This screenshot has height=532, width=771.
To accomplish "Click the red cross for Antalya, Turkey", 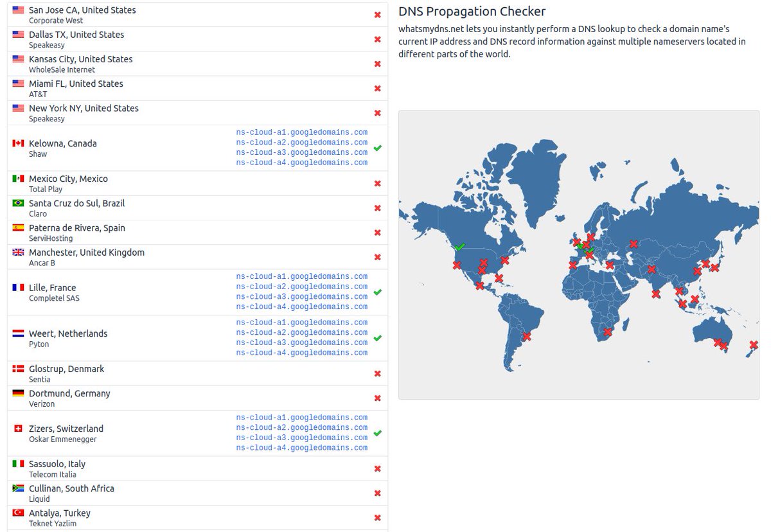I will point(377,518).
